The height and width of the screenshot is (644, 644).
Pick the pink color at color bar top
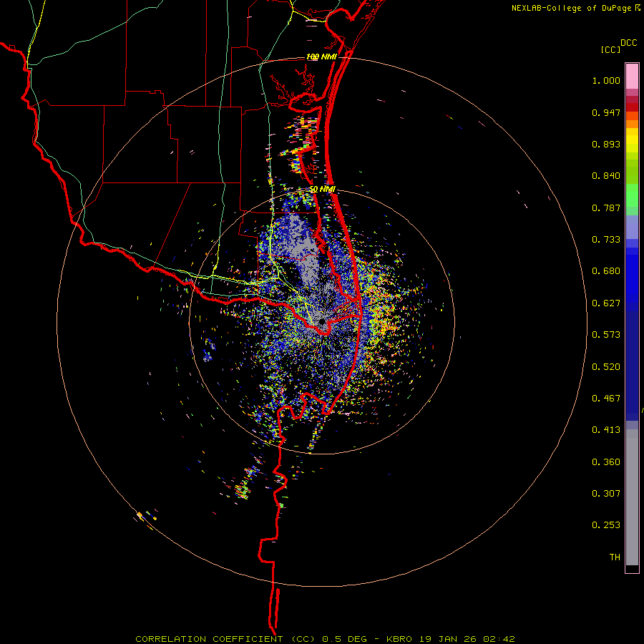(x=632, y=77)
